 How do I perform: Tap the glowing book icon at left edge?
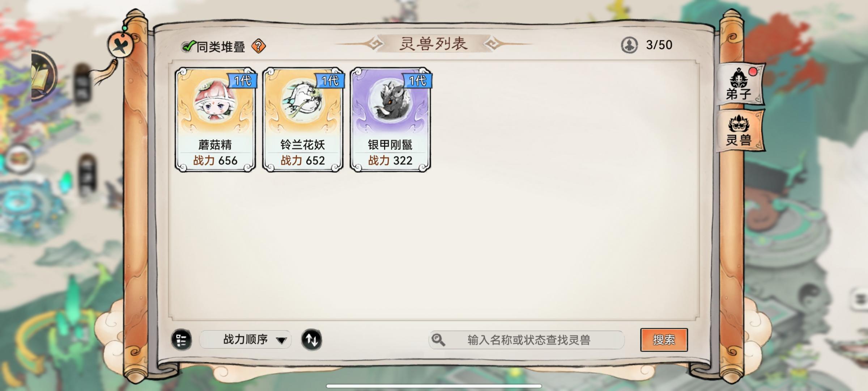[x=42, y=77]
